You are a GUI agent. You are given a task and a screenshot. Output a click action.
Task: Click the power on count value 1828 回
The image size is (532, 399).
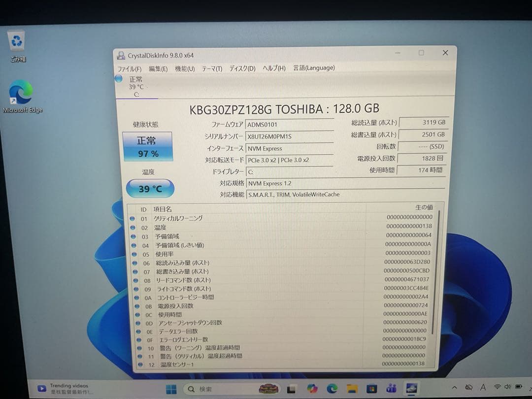tap(422, 159)
